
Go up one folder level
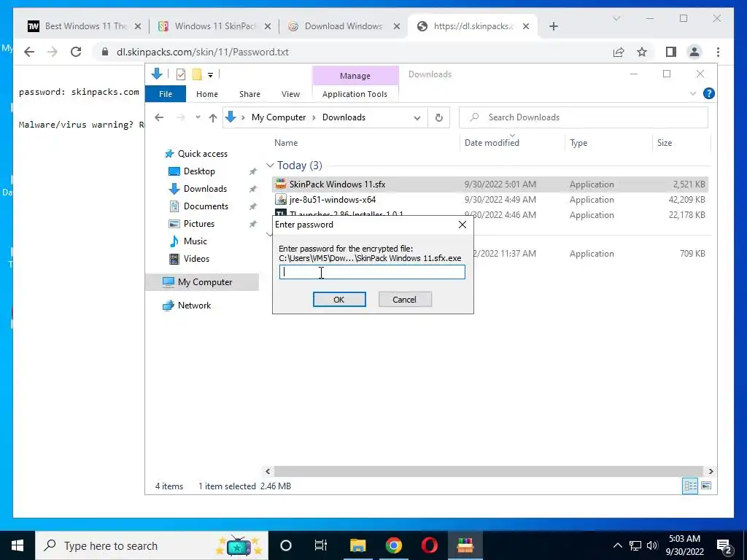tap(212, 117)
